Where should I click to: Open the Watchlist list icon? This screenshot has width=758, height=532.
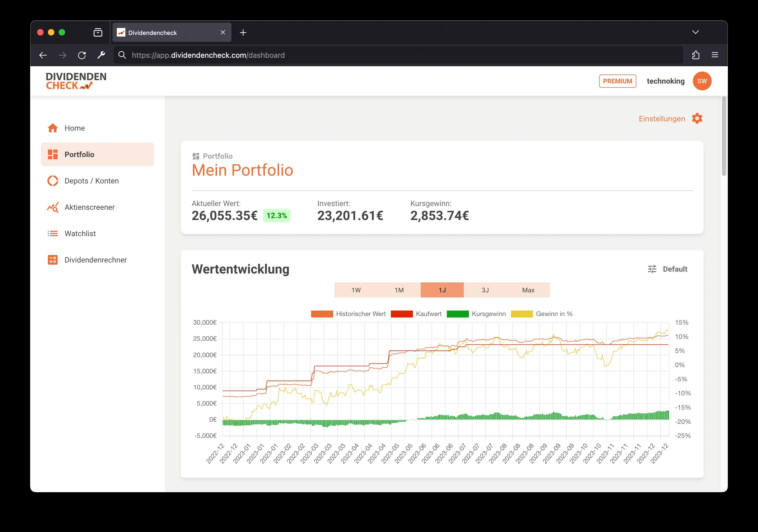pyautogui.click(x=53, y=233)
